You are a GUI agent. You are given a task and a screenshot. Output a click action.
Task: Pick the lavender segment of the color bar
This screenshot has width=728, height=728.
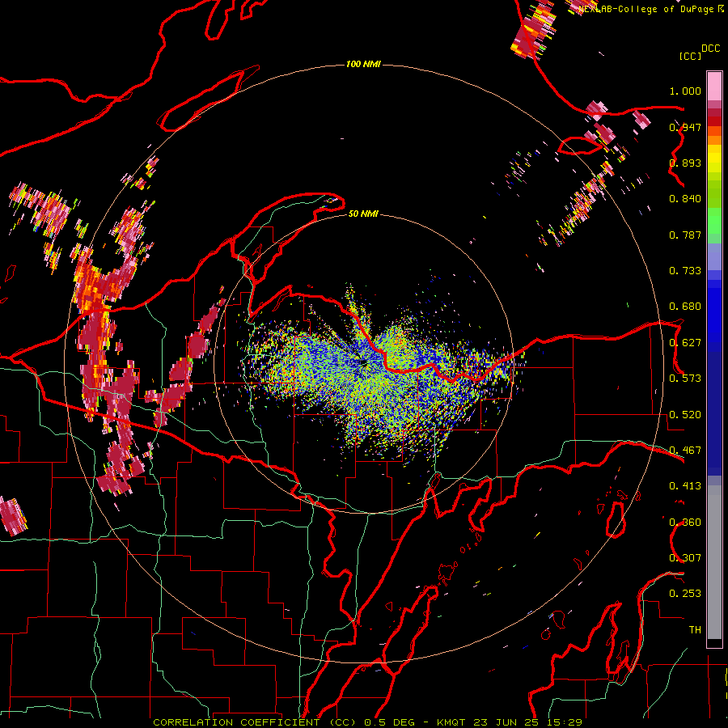tap(714, 256)
